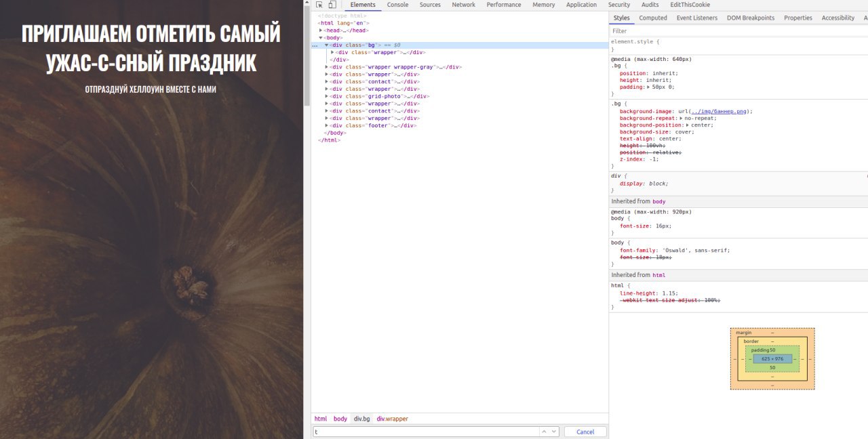Open the ../img/баннер.png link
This screenshot has height=439, width=868.
tap(720, 111)
